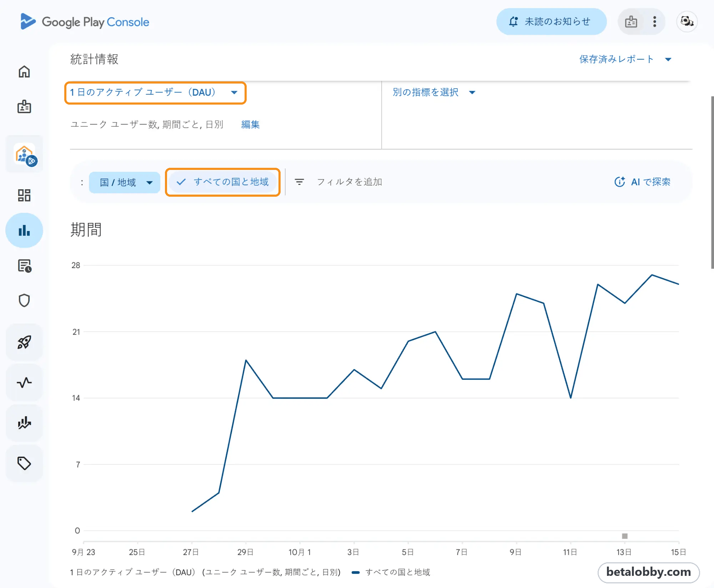Open the three-dot more options menu
Image resolution: width=714 pixels, height=588 pixels.
pos(654,21)
